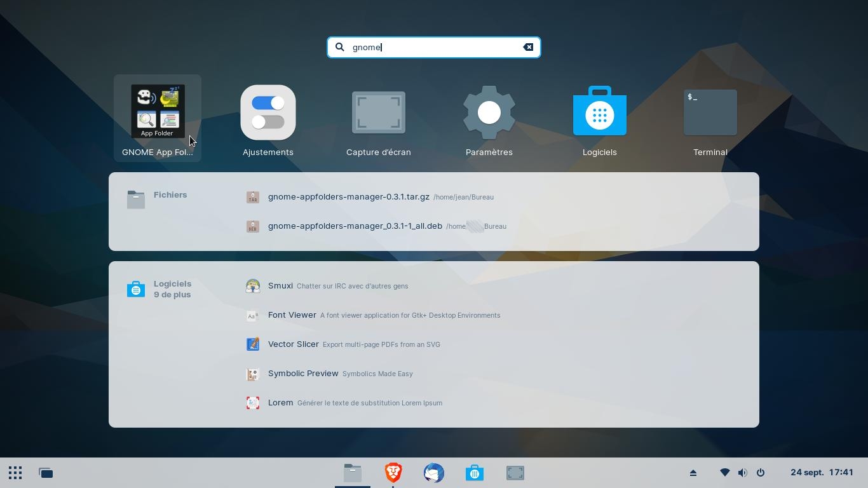
Task: Open gnome-appfolders-manager_0.3.1-1_all.deb file result
Action: 355,226
